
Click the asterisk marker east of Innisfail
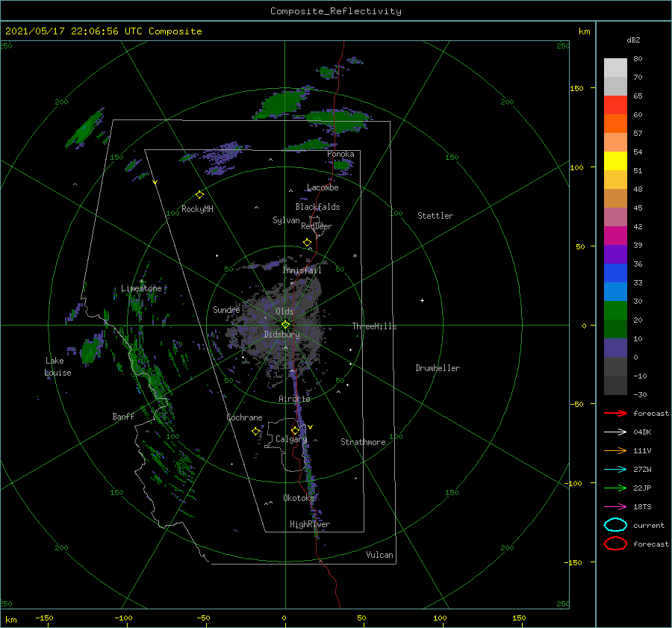point(355,256)
